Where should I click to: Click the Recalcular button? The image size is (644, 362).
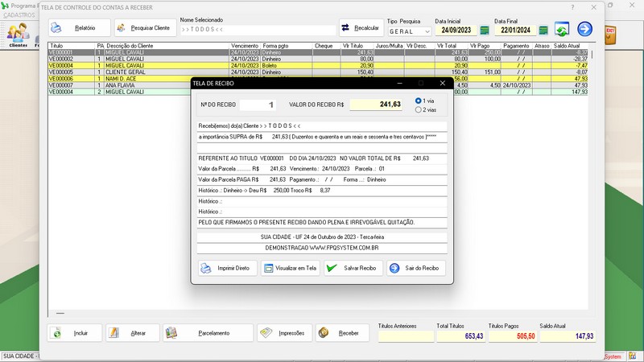point(361,28)
